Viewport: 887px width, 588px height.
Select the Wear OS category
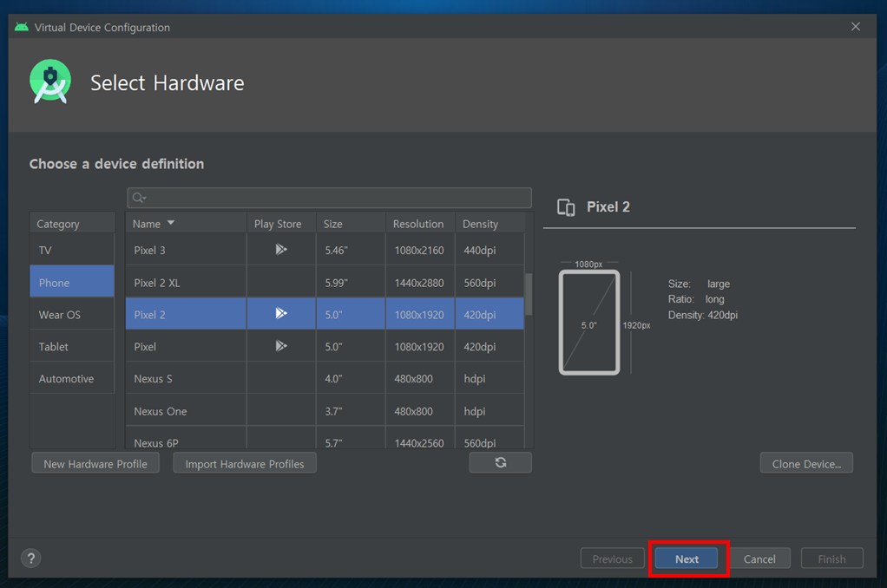72,314
